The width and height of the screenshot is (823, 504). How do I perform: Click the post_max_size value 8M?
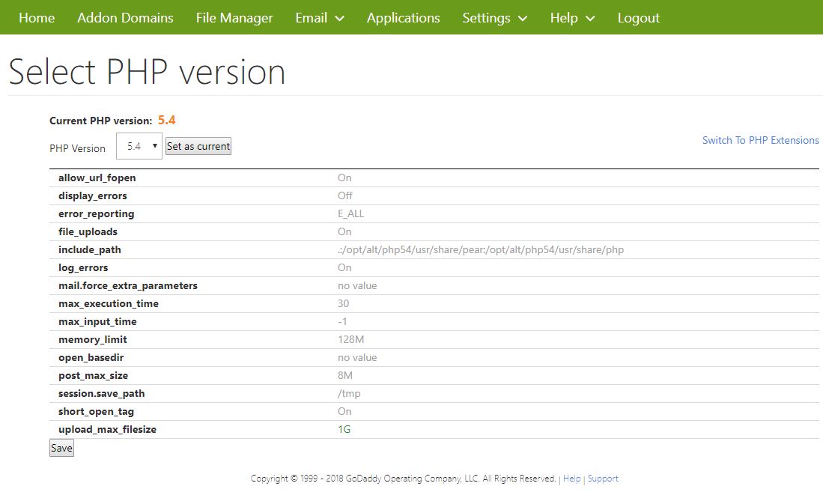tap(344, 375)
